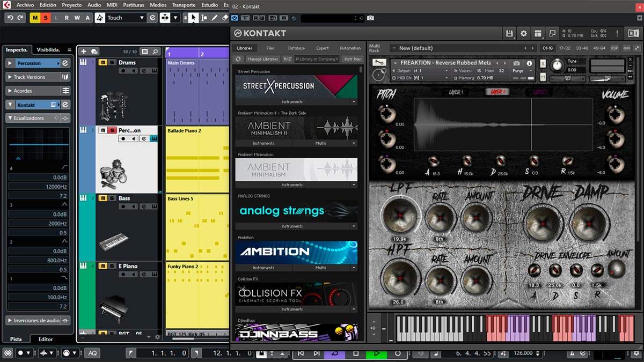This screenshot has height=362, width=644.
Task: Open Kontakt options gear
Action: pyautogui.click(x=524, y=34)
